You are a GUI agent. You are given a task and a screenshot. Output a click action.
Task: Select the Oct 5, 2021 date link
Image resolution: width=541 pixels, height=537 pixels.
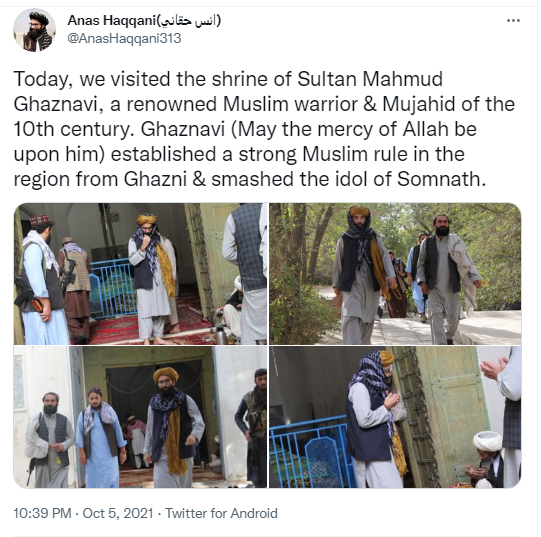(118, 513)
